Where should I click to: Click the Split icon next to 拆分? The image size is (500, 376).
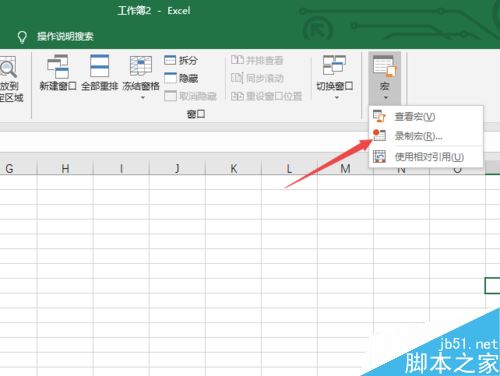pyautogui.click(x=170, y=60)
